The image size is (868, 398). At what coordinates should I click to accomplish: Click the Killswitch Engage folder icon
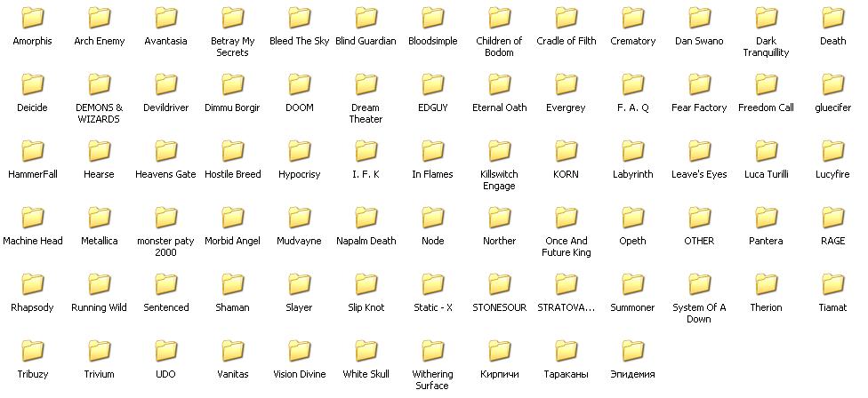(500, 151)
